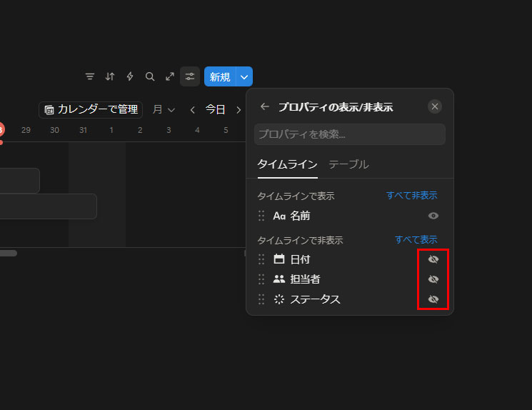The image size is (532, 410).
Task: Click the search magnifier icon
Action: pos(150,76)
